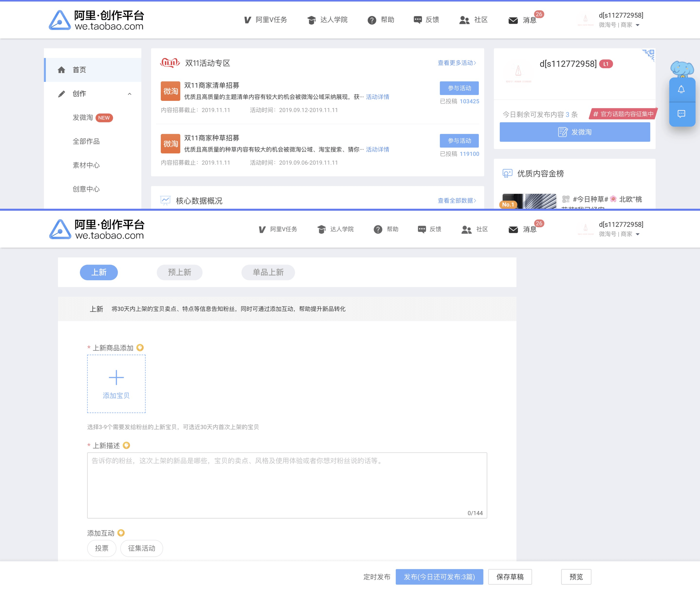Focus the 上新描述 text area
The image size is (700, 592).
point(287,485)
